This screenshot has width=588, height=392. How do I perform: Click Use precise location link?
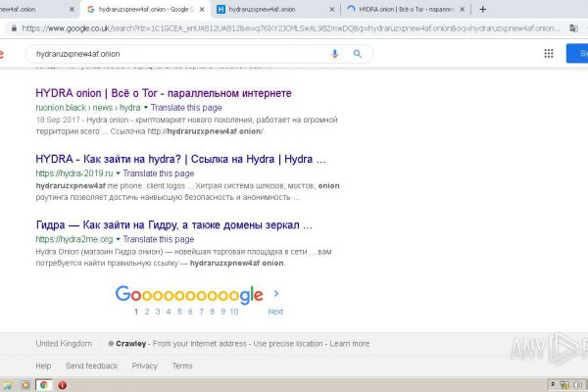pos(288,344)
